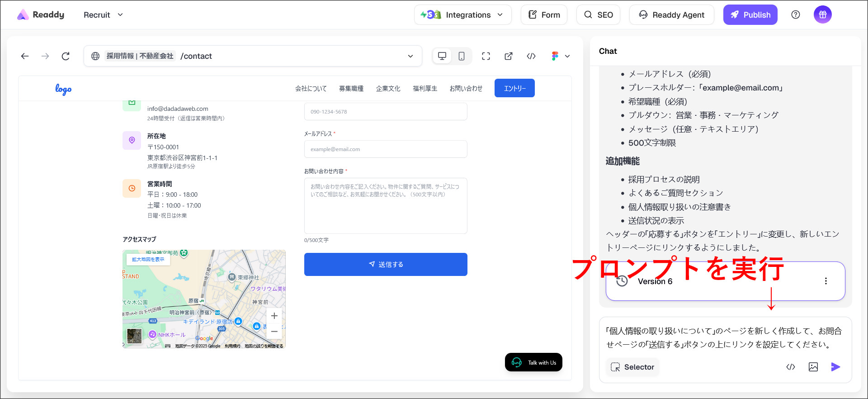Open code view in preview toolbar
This screenshot has height=399, width=868.
tap(531, 56)
